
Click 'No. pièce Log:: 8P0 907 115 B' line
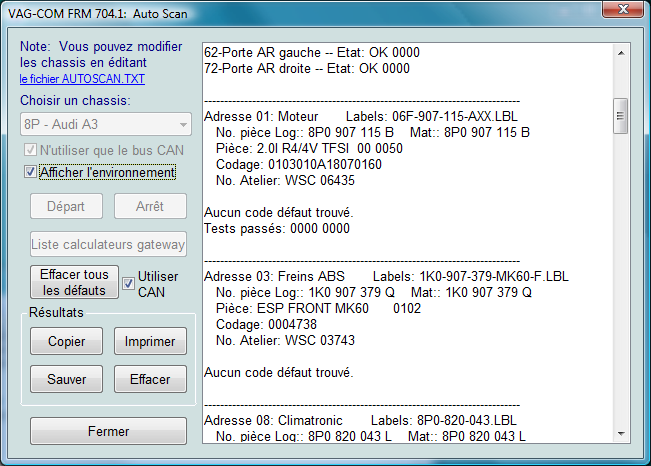[x=373, y=132]
